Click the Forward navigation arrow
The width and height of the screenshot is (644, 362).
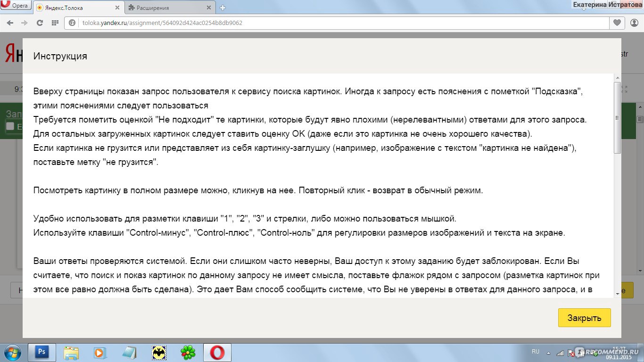coord(24,23)
